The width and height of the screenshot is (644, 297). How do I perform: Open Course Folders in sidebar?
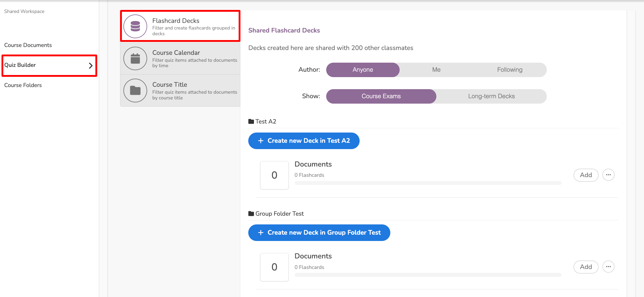coord(23,85)
